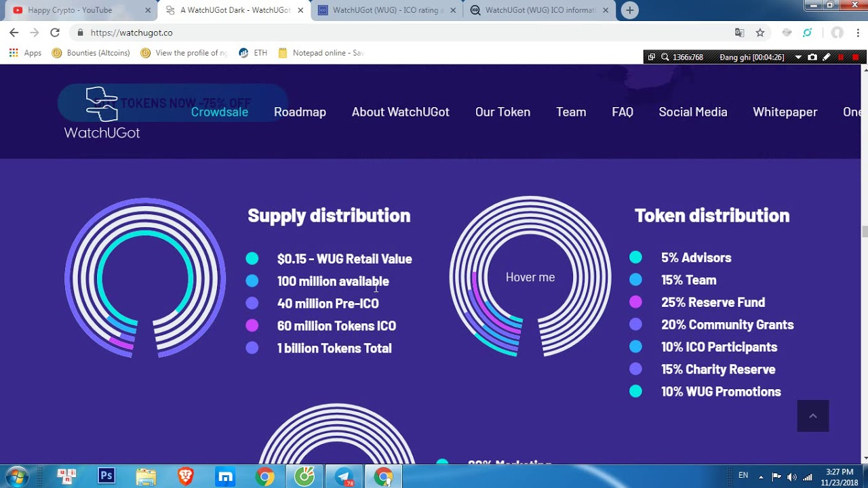Open Telegram from the taskbar
Viewport: 868px width, 488px height.
point(344,476)
